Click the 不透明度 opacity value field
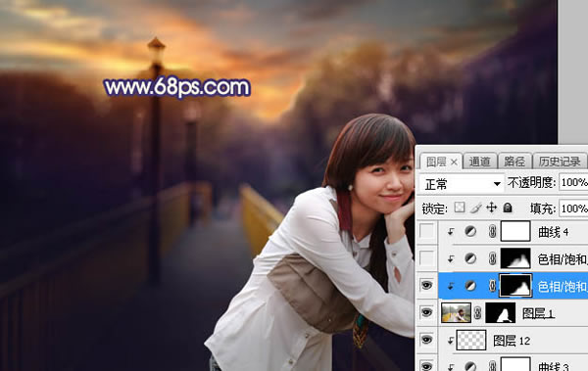The height and width of the screenshot is (371, 588). point(573,182)
